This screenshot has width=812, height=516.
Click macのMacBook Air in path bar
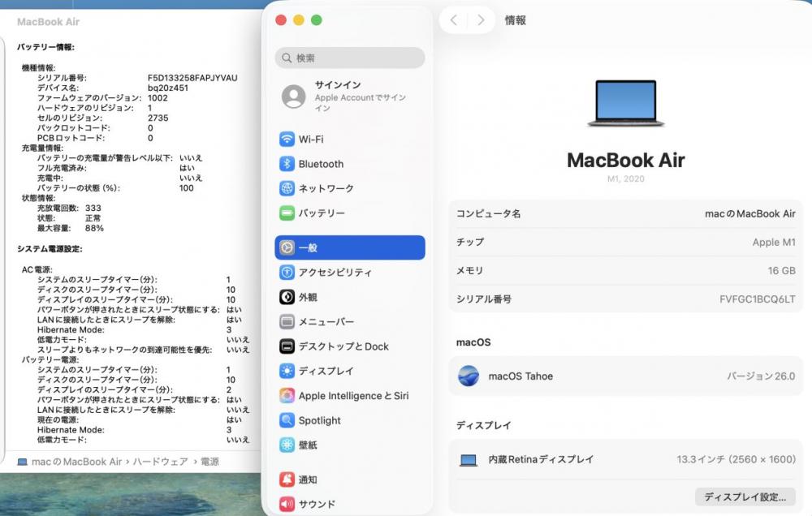pos(76,462)
